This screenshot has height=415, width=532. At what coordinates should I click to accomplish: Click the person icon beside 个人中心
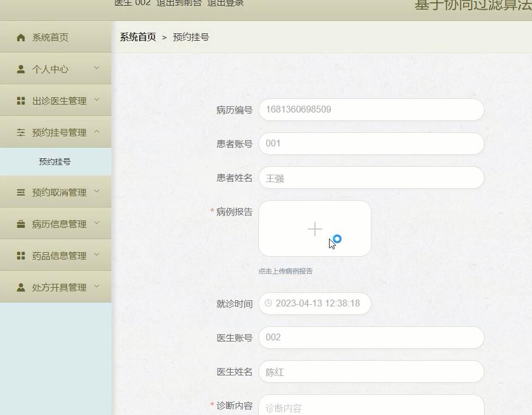[x=21, y=69]
